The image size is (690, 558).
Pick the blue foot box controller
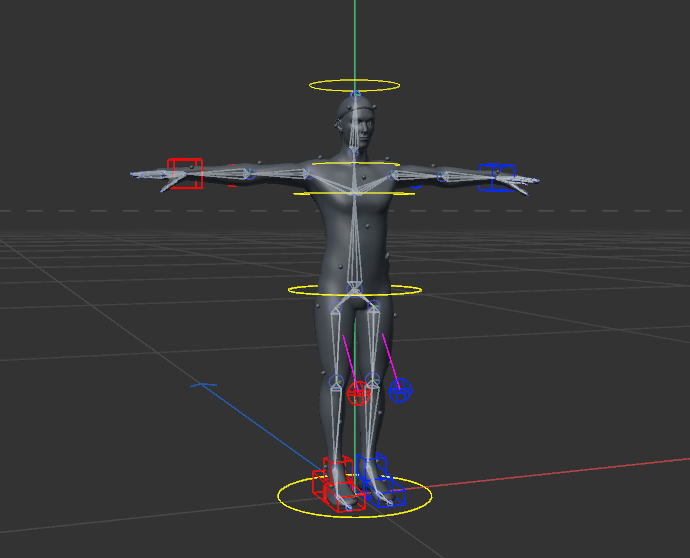click(378, 480)
